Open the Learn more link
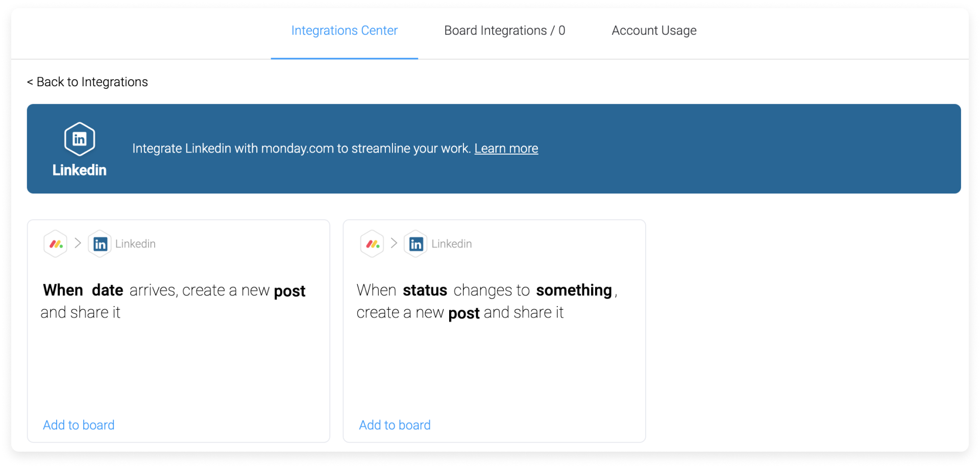The width and height of the screenshot is (980, 468). [x=506, y=148]
